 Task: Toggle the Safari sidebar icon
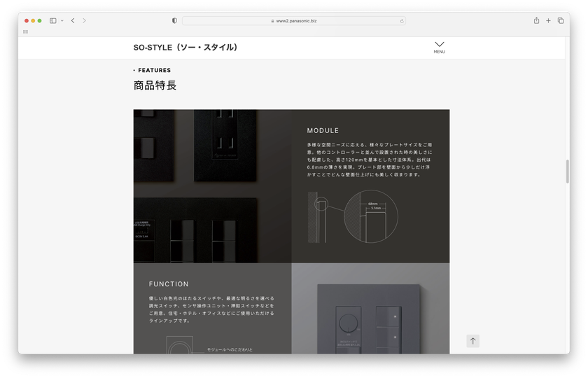coord(53,20)
